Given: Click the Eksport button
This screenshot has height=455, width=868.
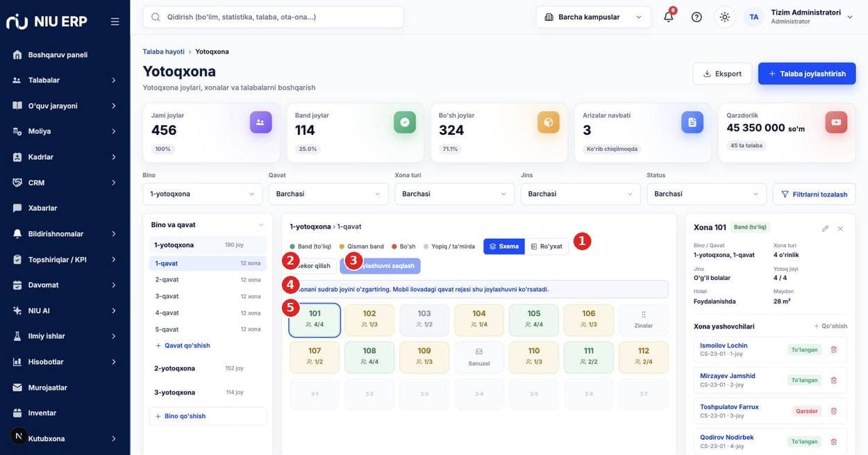Looking at the screenshot, I should [x=722, y=74].
